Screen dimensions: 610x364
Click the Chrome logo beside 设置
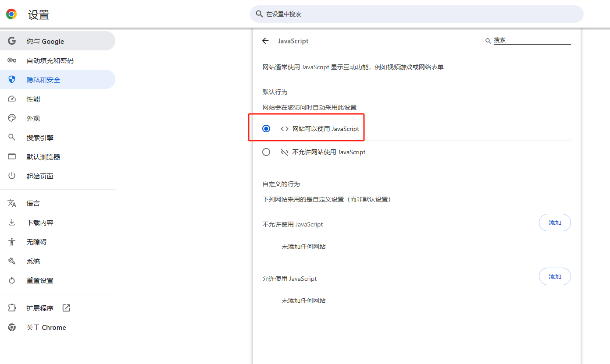11,14
